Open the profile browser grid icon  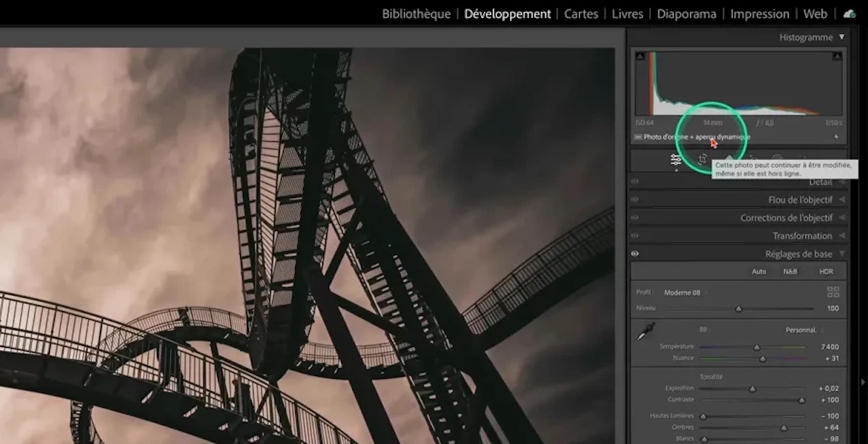pos(833,292)
